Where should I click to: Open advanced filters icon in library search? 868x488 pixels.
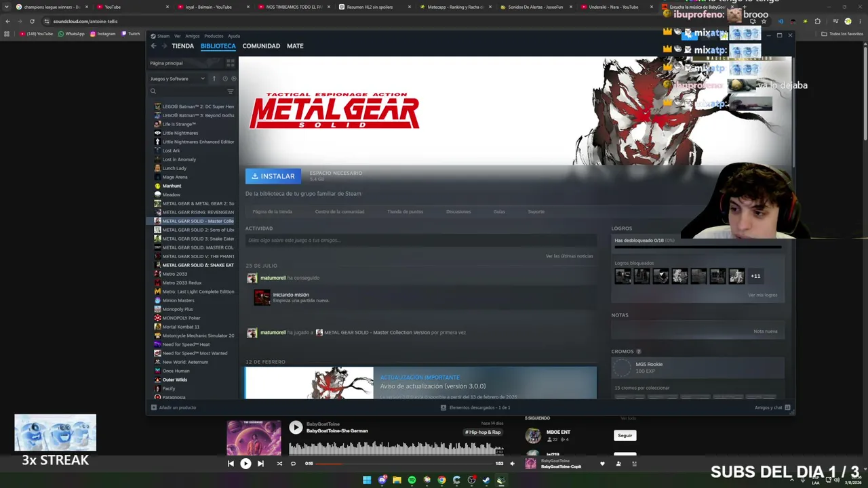(231, 91)
